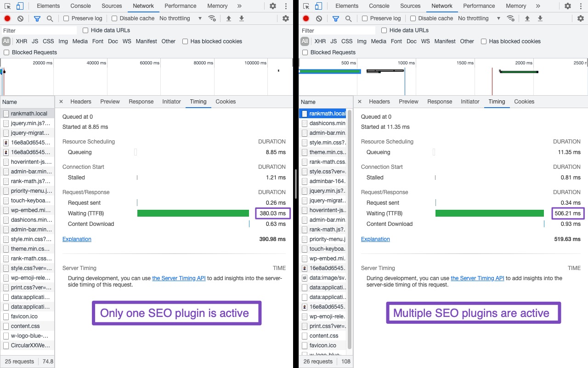Expand more tabs chevron in the left DevTools
This screenshot has height=368, width=588.
point(239,6)
